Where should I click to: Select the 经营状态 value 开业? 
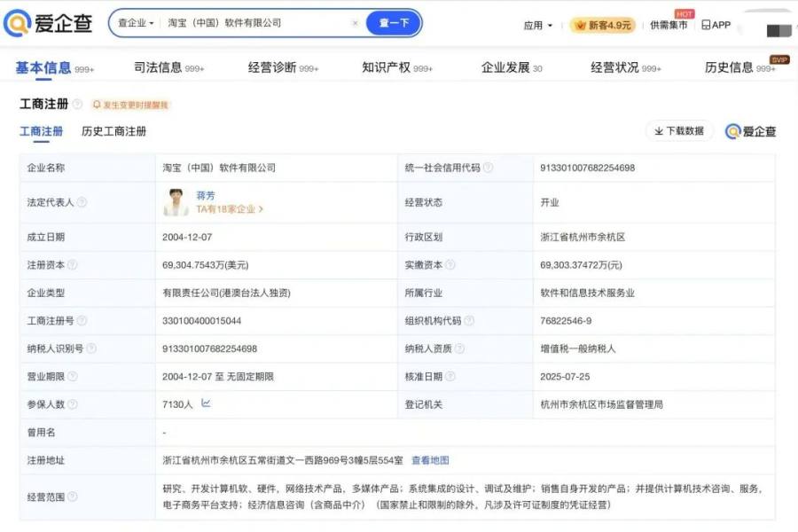[550, 203]
